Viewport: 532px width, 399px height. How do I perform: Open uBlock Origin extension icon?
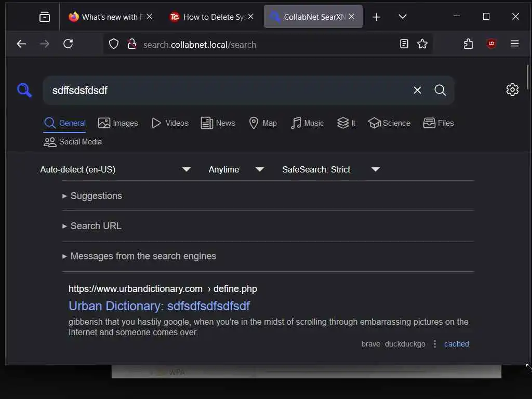(491, 44)
